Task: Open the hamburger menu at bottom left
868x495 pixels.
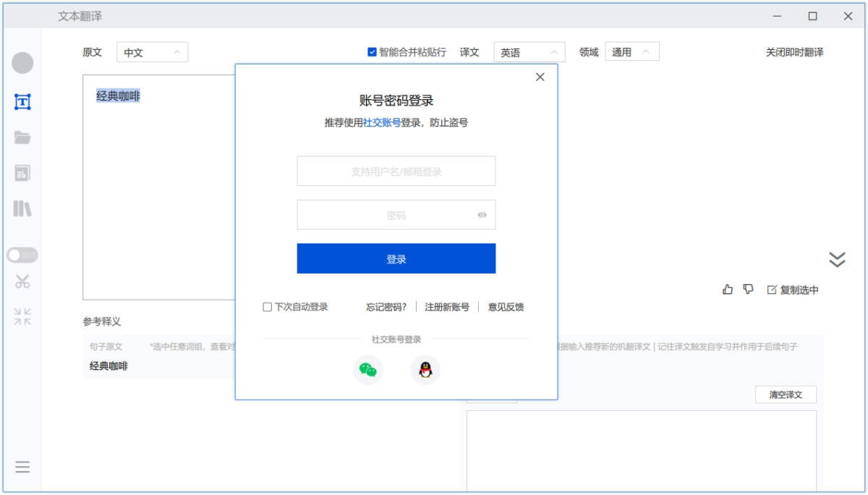Action: (x=22, y=467)
